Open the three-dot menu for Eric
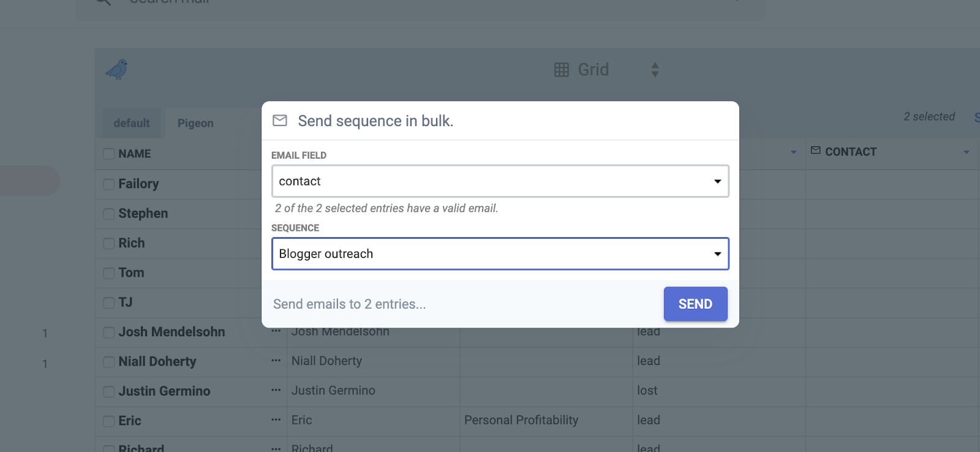Screen dimensions: 980x452 tap(276, 420)
